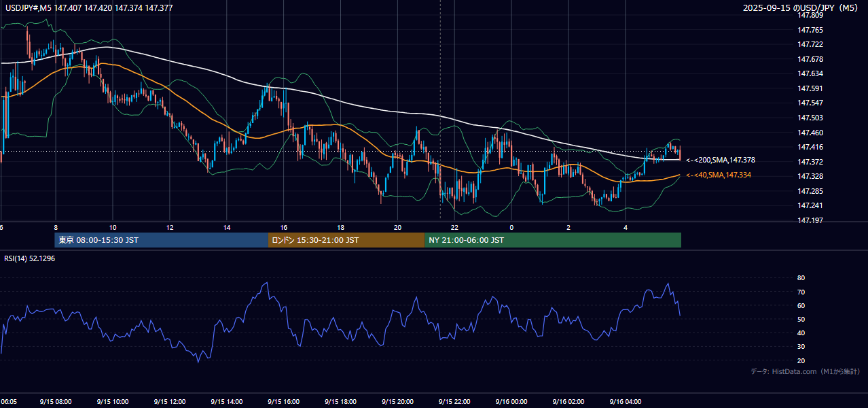Click the 9/16 04:00 date label

click(626, 401)
